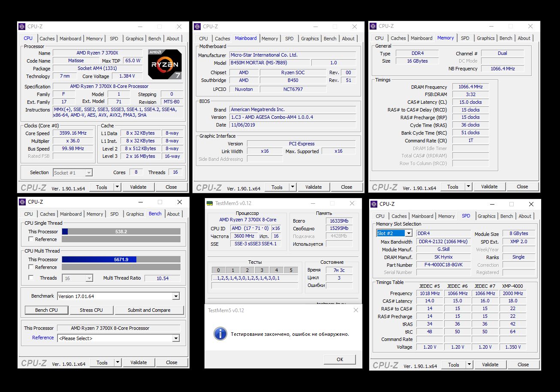Click Validate in the SPD window
Image resolution: width=560 pixels, height=392 pixels.
point(490,365)
